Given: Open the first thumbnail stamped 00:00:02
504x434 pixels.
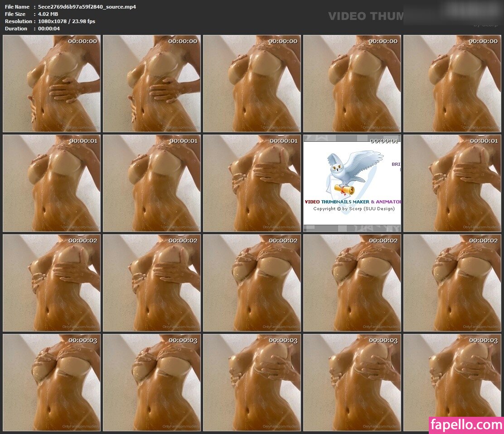Looking at the screenshot, I should click(52, 283).
